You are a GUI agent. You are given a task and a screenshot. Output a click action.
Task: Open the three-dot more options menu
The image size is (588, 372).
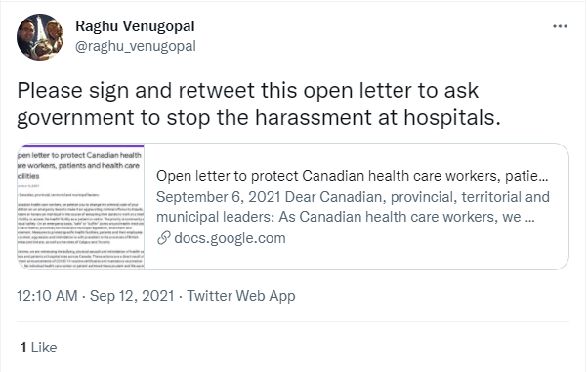[560, 26]
